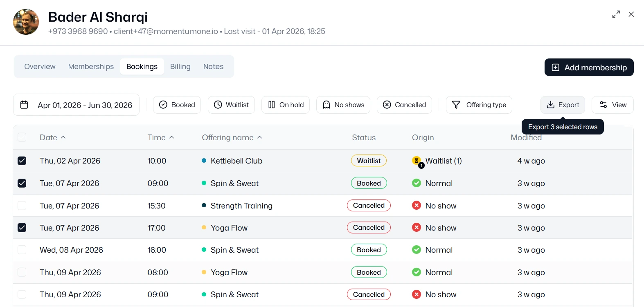Open the Notes tab
Image resolution: width=644 pixels, height=307 pixels.
213,66
